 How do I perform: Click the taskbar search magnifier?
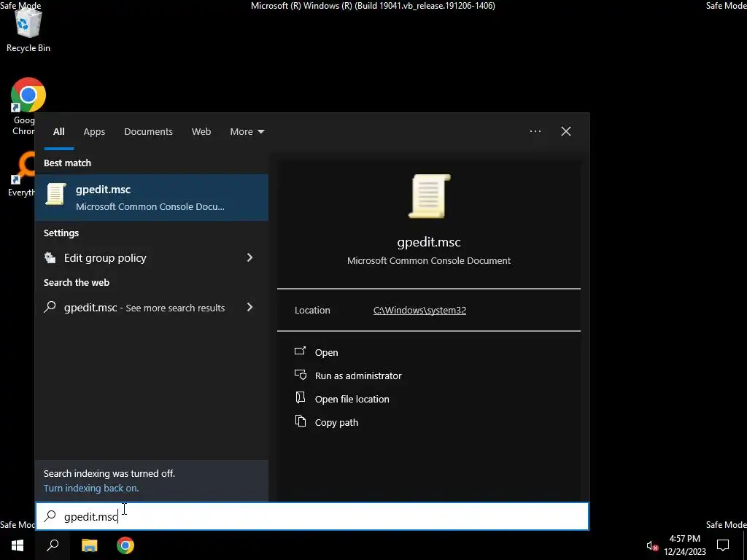[53, 545]
